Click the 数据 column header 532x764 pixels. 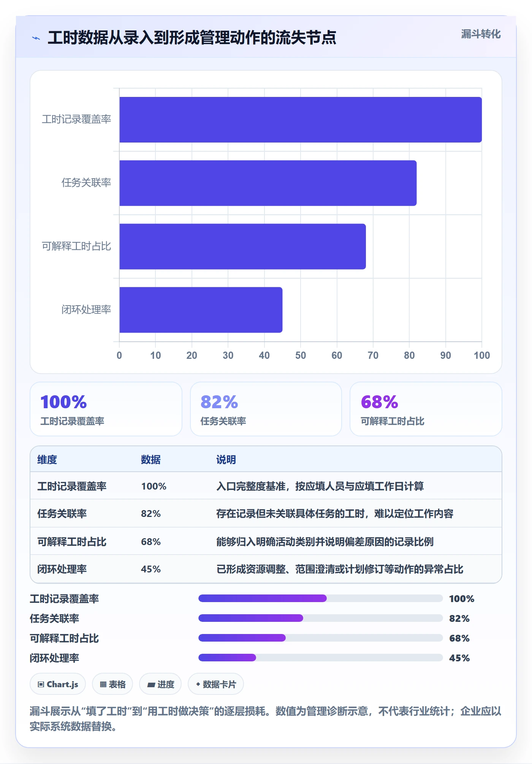(151, 460)
